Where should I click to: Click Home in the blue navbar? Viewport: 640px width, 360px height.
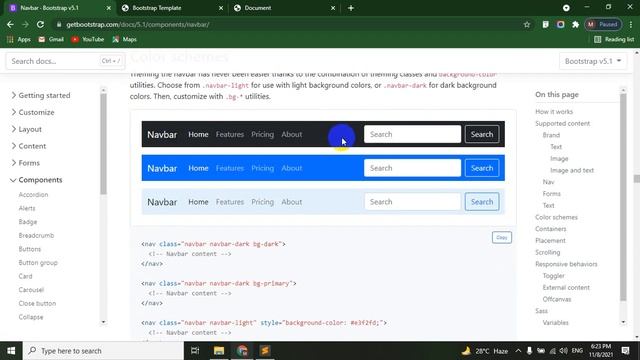coord(198,168)
